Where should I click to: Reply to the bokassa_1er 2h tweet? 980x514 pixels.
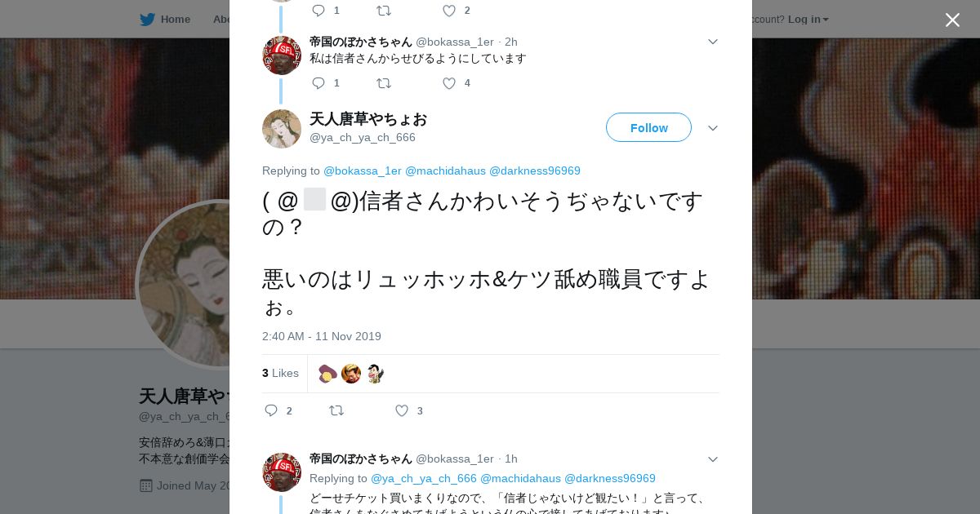318,83
